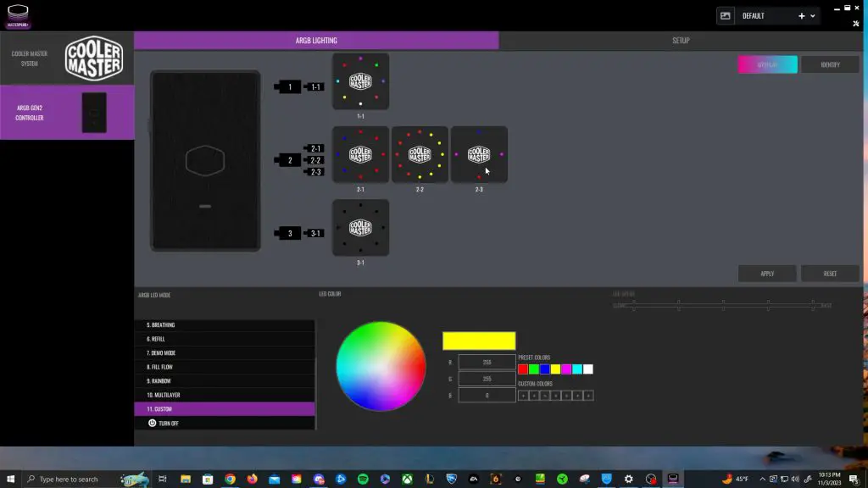
Task: Open MasterPlus+ settings via the gear icon
Action: [x=855, y=23]
